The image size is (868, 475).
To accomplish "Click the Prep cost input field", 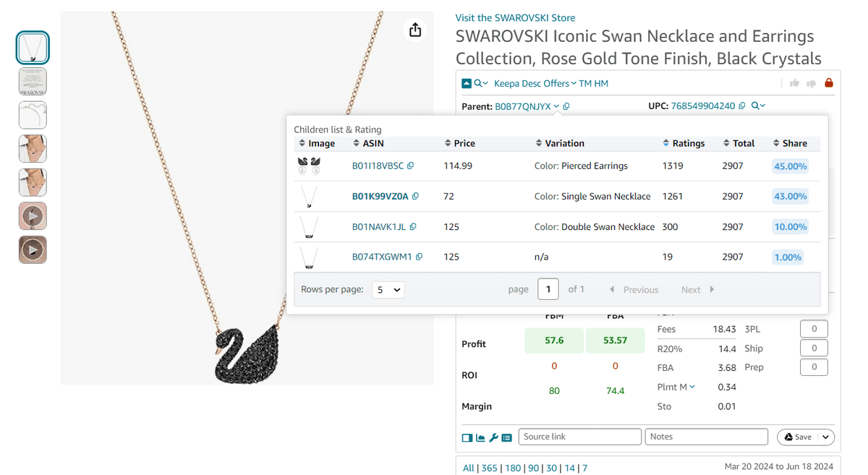I will (x=814, y=367).
